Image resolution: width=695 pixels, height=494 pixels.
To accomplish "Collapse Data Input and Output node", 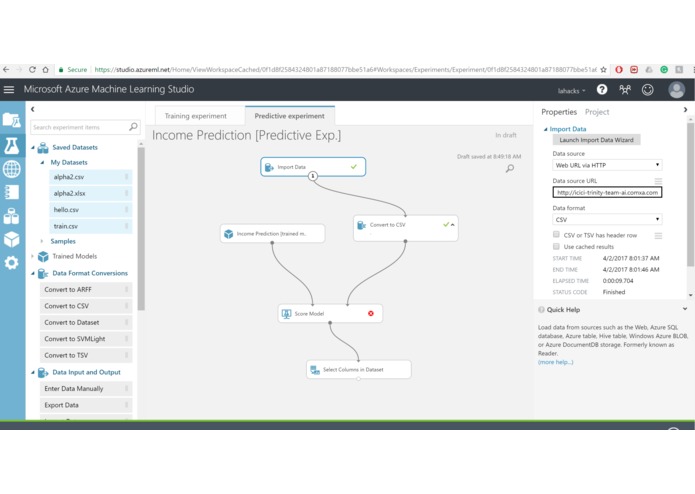I will coord(33,373).
